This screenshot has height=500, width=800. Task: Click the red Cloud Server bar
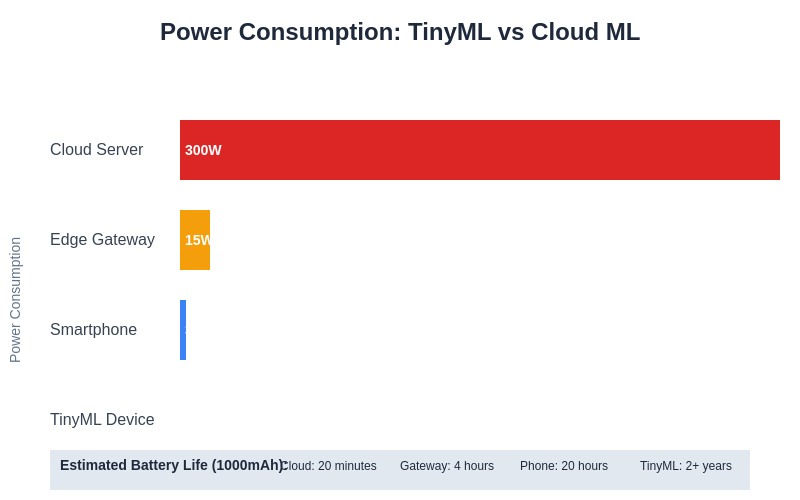(480, 150)
